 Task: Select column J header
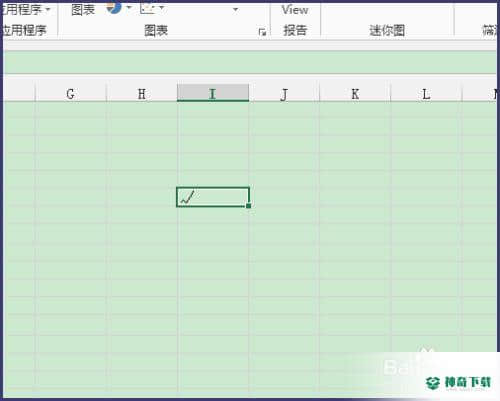click(284, 94)
